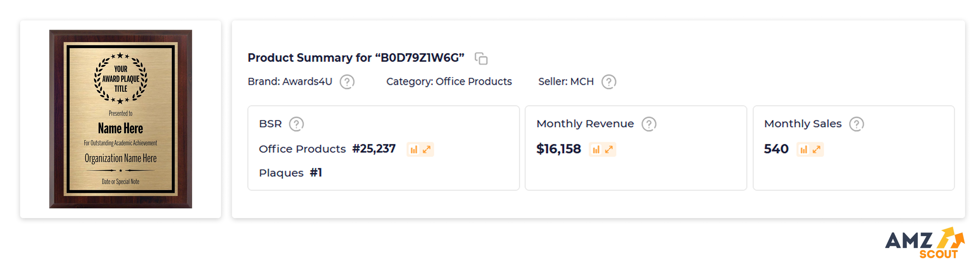The height and width of the screenshot is (266, 980).
Task: Show Monthly Revenue help tooltip icon
Action: point(649,124)
